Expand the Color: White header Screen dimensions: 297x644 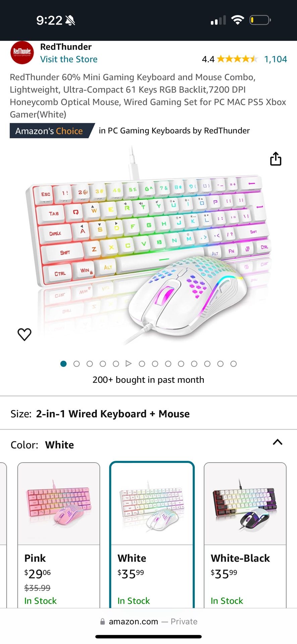148,445
